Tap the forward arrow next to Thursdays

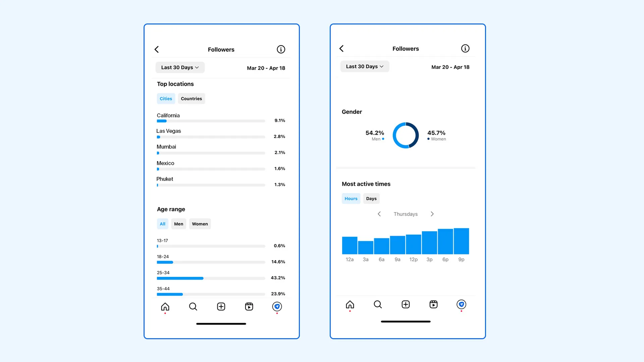[x=432, y=214]
